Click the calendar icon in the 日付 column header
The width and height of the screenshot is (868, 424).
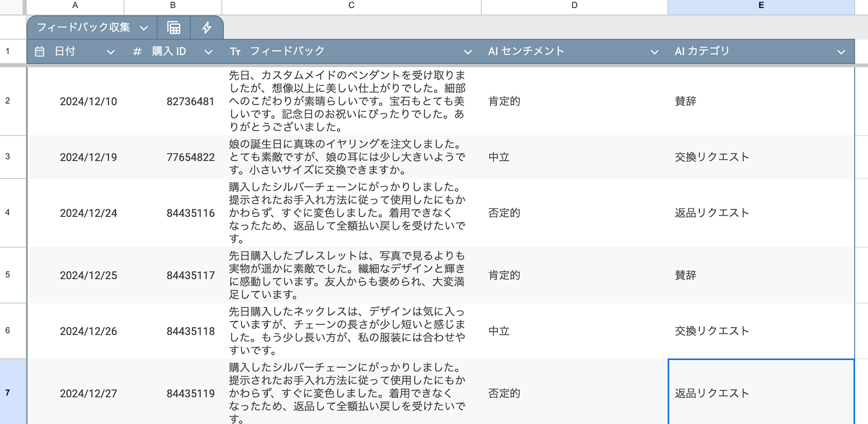pyautogui.click(x=39, y=51)
